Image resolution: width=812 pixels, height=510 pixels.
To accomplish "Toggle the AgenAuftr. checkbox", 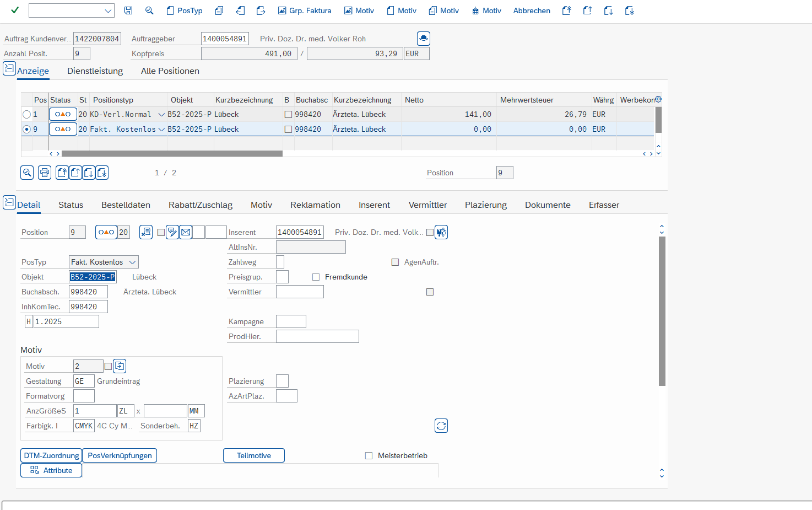I will pyautogui.click(x=395, y=262).
